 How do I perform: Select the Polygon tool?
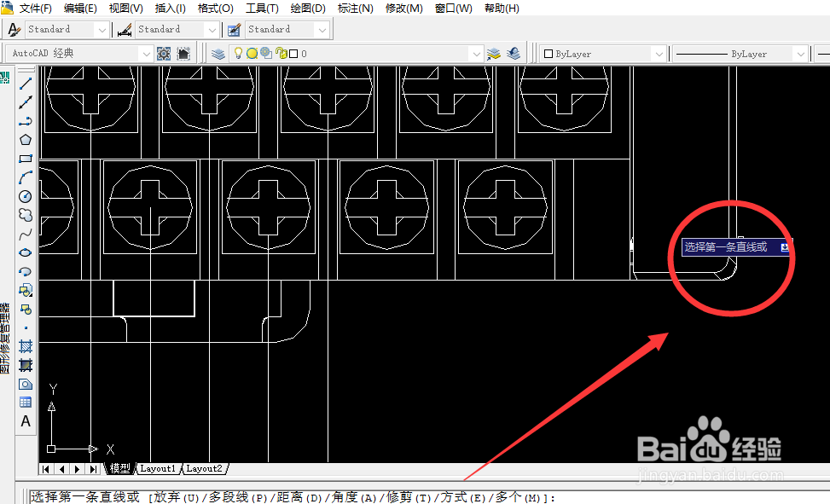click(x=26, y=141)
